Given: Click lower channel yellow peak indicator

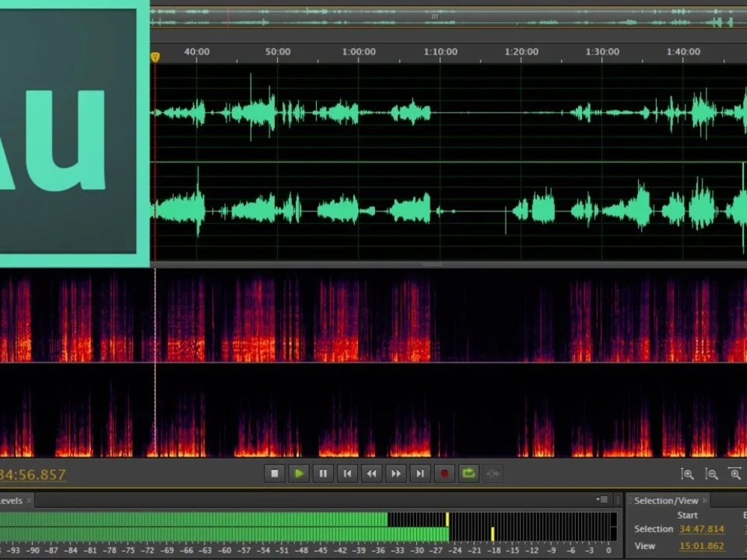Looking at the screenshot, I should 492,534.
